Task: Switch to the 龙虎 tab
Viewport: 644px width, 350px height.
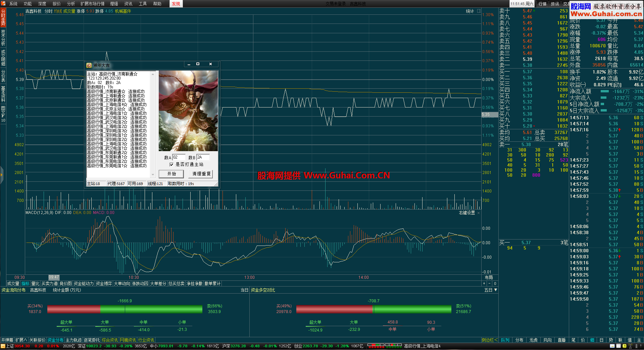Action: tap(534, 340)
